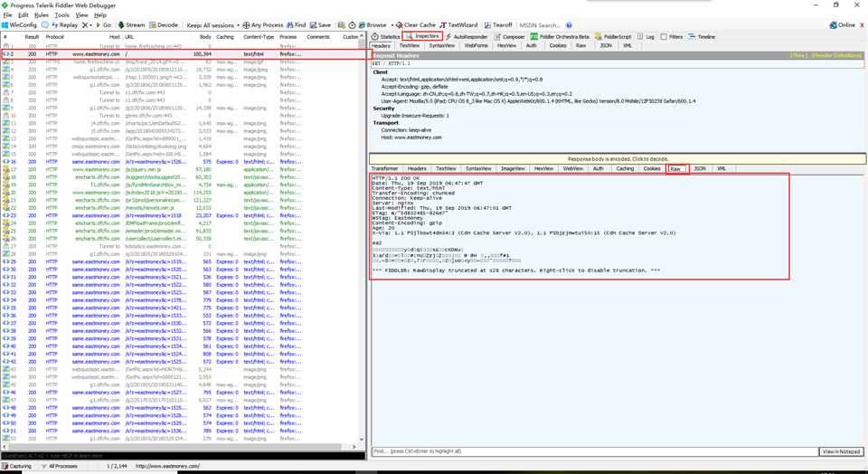868x474 pixels.
Task: Open the Header Definitions link
Action: coord(835,55)
